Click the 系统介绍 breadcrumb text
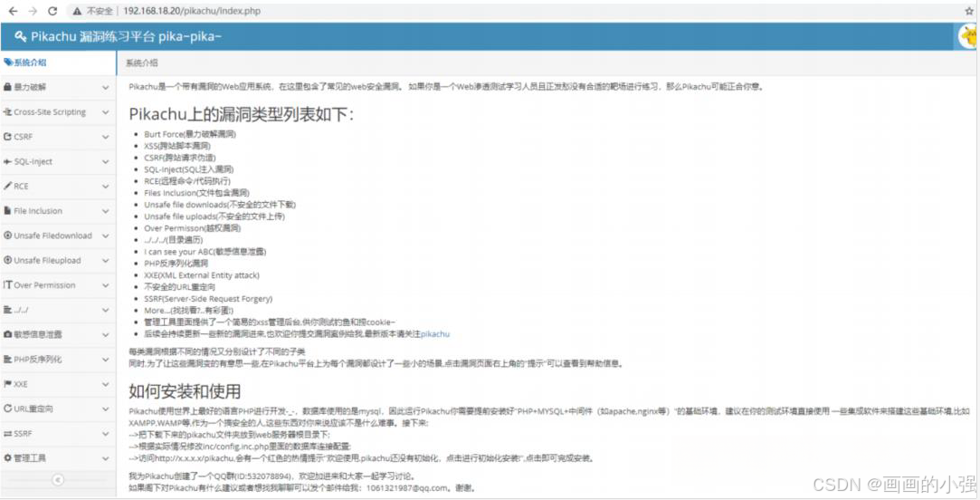 pyautogui.click(x=142, y=62)
